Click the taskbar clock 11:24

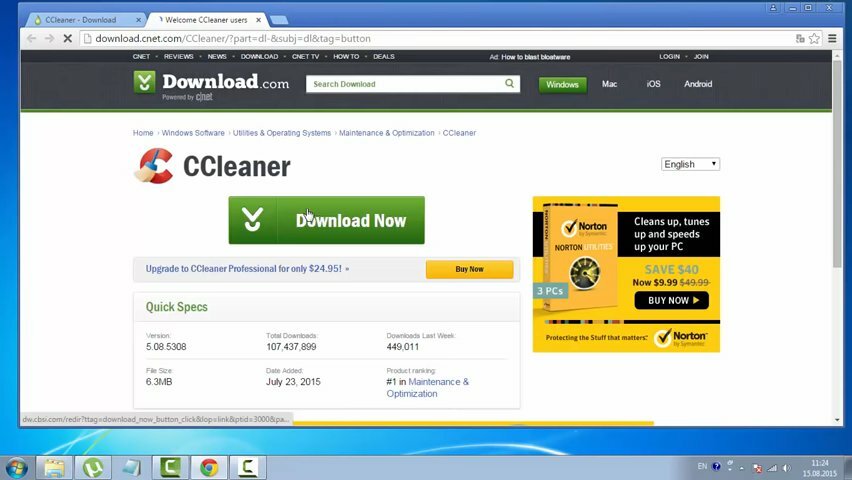(x=819, y=463)
